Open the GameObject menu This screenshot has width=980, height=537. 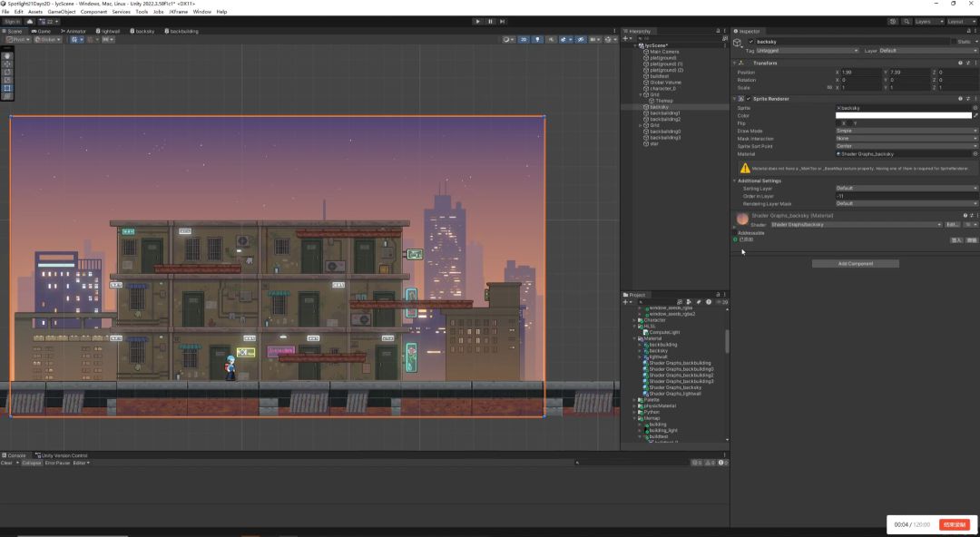point(61,12)
